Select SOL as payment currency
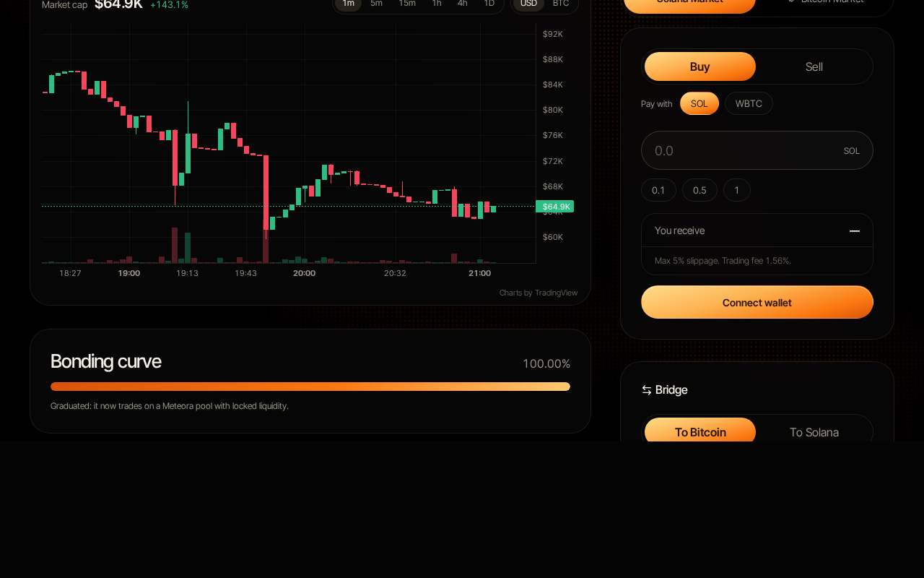The width and height of the screenshot is (924, 578). 699,103
